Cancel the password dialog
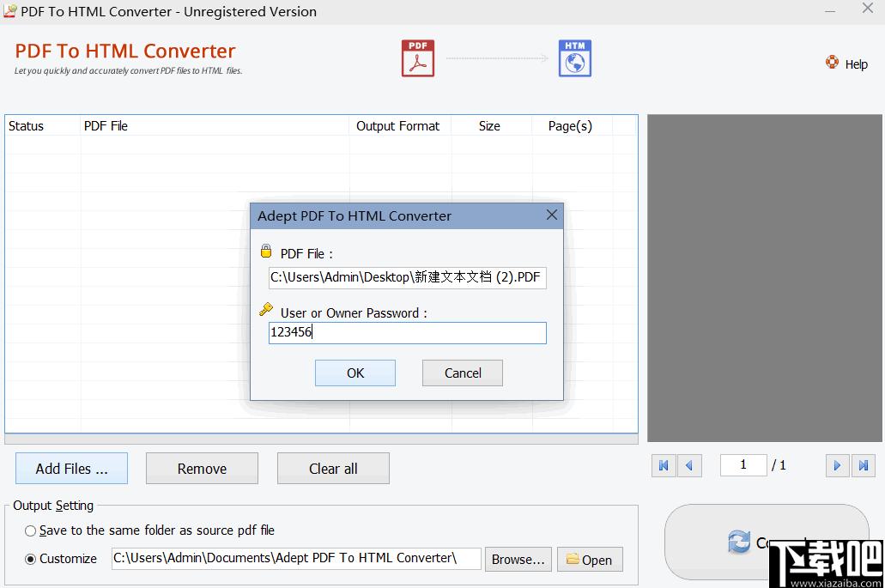The height and width of the screenshot is (588, 885). pos(463,373)
